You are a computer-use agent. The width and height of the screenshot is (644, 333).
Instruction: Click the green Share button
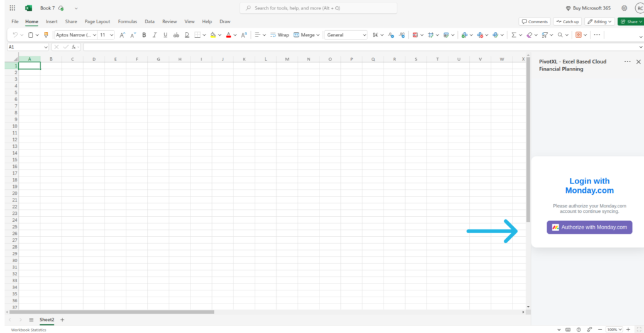point(631,22)
